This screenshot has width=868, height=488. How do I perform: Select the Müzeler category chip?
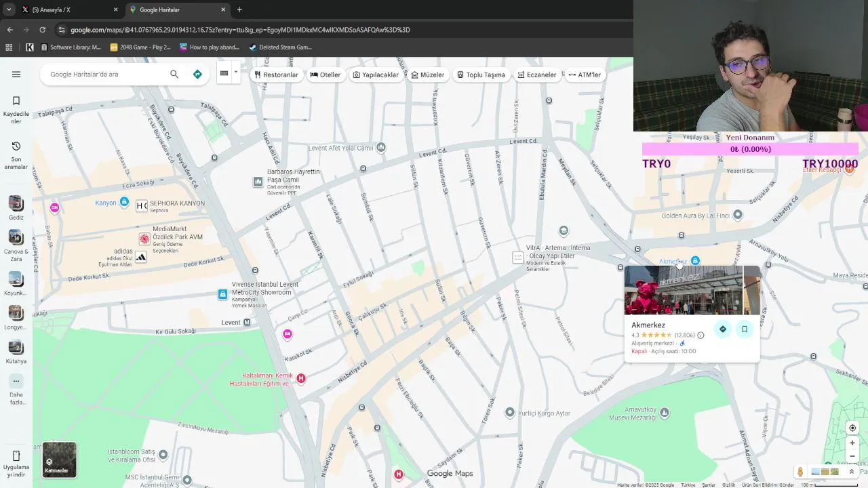428,75
